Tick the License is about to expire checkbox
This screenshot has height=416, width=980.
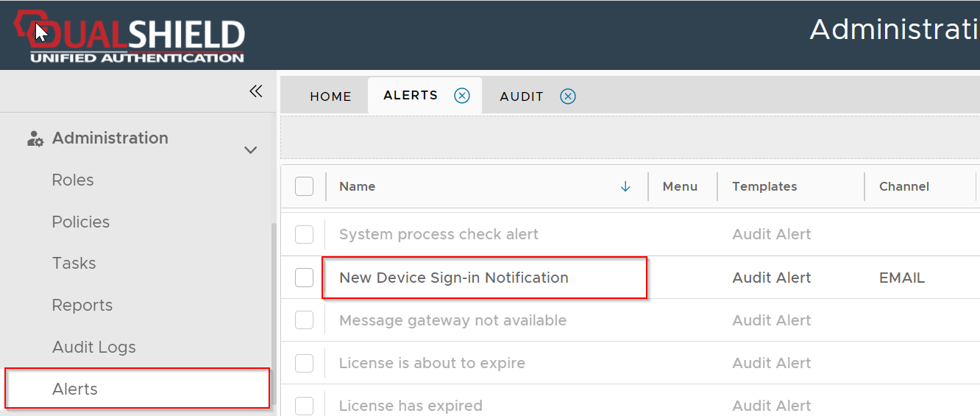304,363
